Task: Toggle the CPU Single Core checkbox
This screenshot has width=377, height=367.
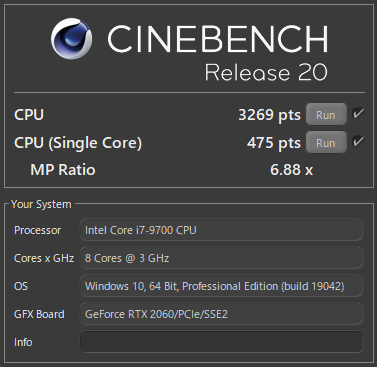Action: tap(359, 142)
